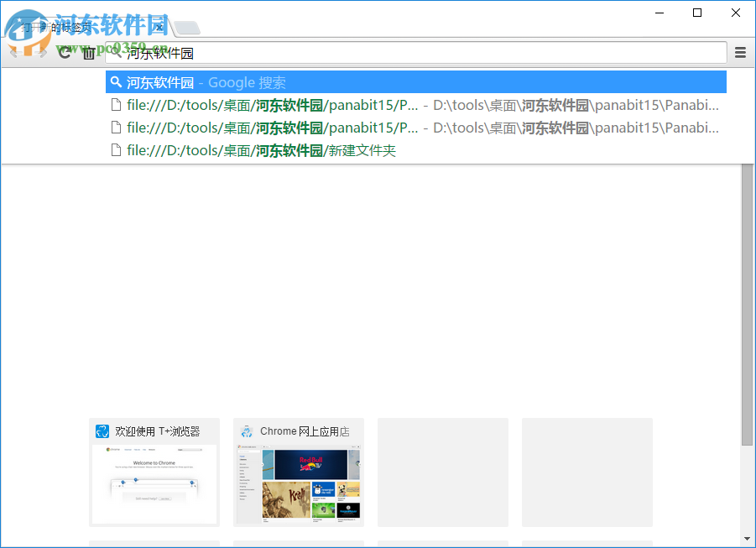Click the trash icon to clear thumbnails

click(89, 52)
